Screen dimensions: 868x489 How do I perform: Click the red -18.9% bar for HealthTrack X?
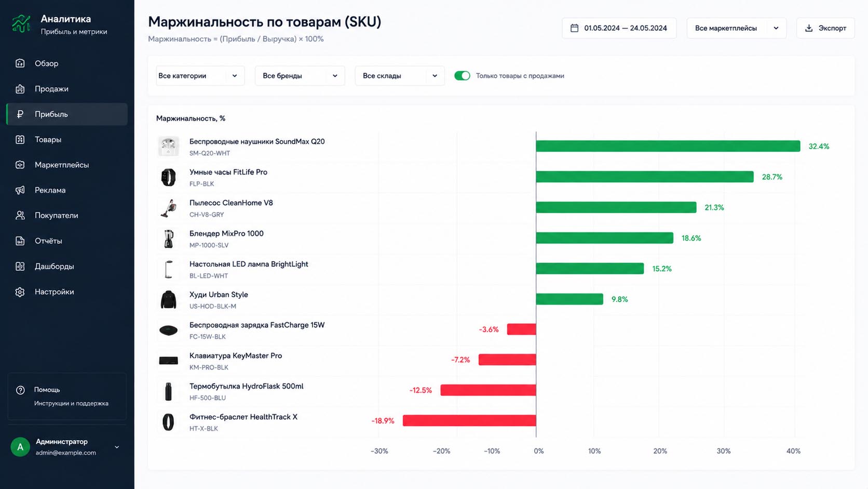coord(469,420)
